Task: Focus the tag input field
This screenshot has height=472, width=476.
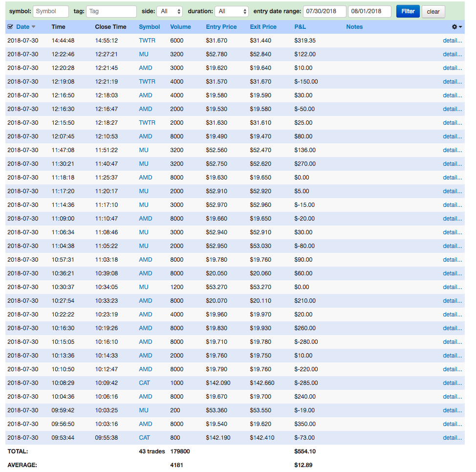Action: click(111, 12)
